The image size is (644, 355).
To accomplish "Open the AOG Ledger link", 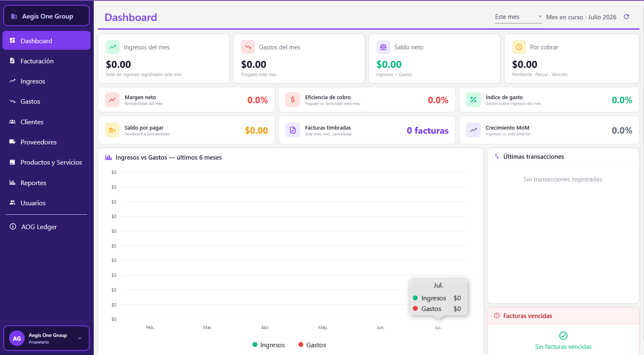I will point(46,227).
